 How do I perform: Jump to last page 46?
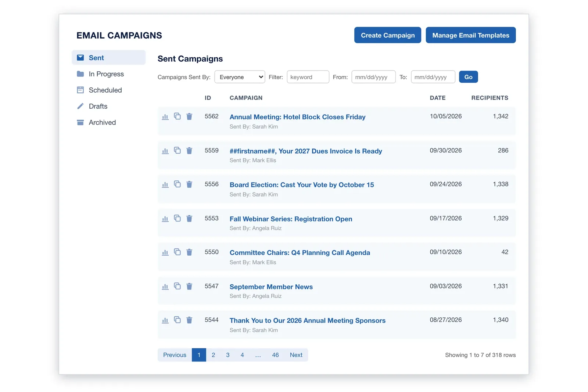(275, 355)
